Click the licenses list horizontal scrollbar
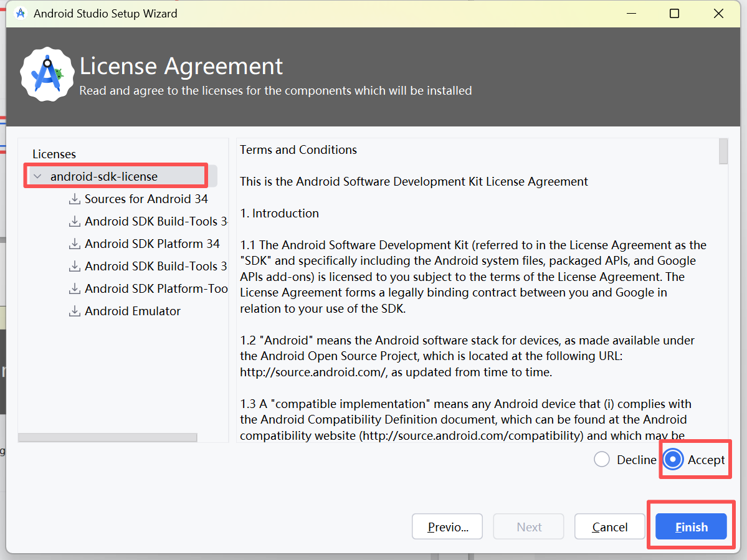Screen dimensions: 747x560 coord(108,438)
